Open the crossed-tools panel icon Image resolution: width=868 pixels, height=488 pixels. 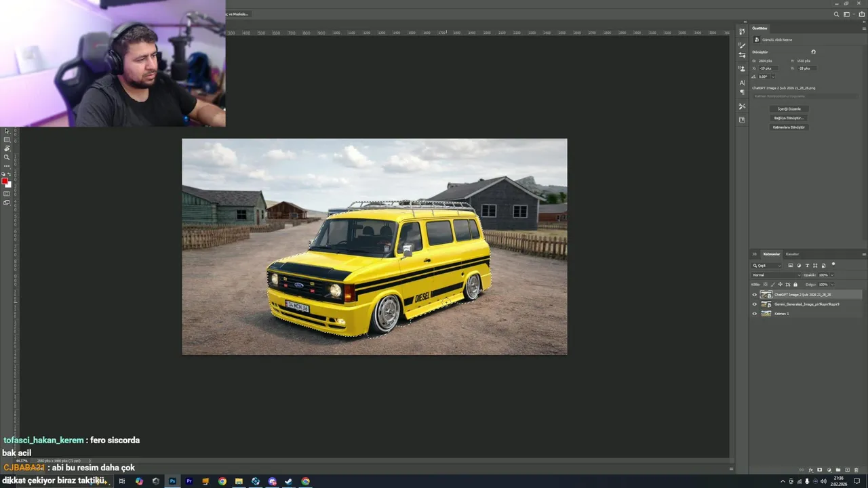pyautogui.click(x=742, y=106)
